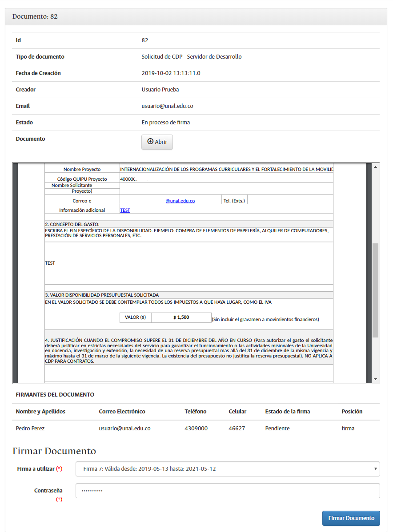Screen dimensions: 393x532
Task: Click the email usuario@unal.edu.co in signers table
Action: coord(124,429)
